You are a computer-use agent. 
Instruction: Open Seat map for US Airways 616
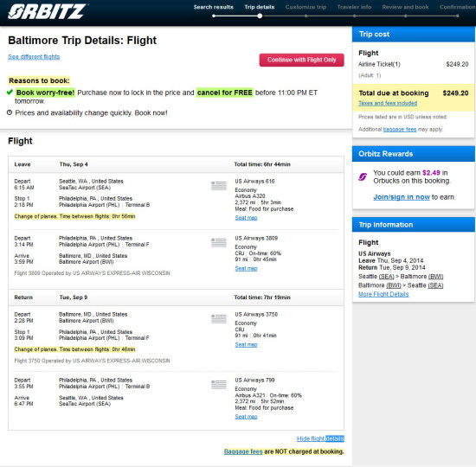tap(246, 218)
